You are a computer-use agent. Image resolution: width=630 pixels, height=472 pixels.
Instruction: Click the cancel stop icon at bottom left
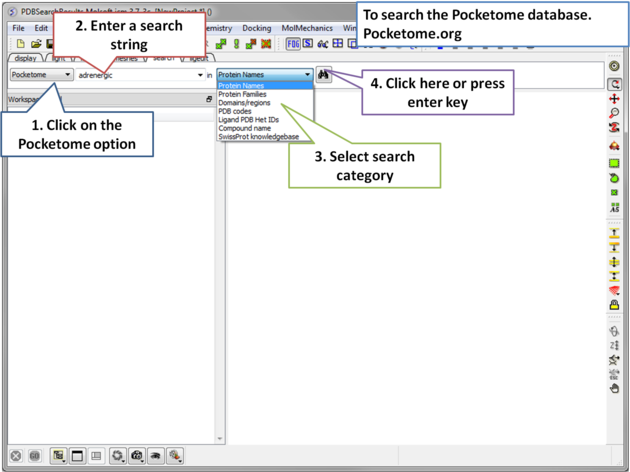pyautogui.click(x=16, y=456)
